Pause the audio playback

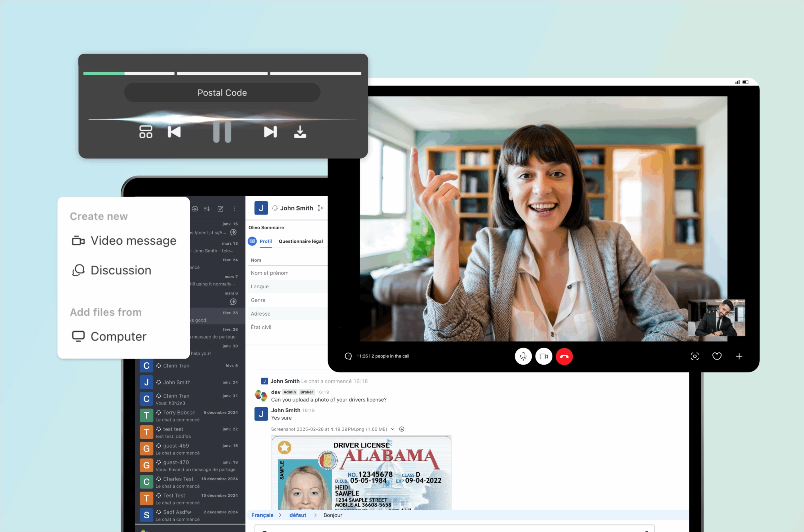[222, 132]
